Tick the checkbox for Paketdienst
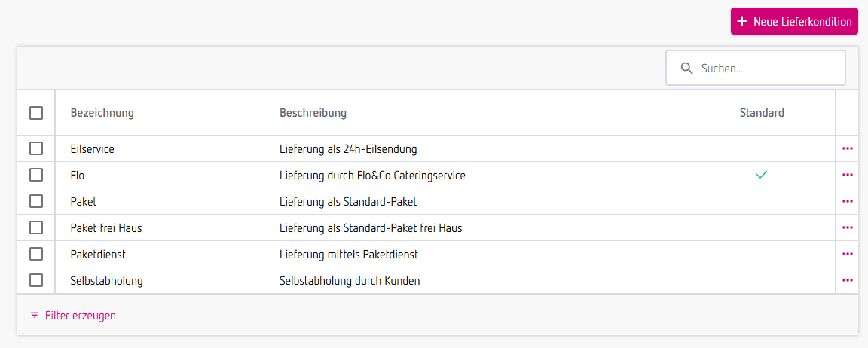The width and height of the screenshot is (868, 348). click(x=36, y=254)
